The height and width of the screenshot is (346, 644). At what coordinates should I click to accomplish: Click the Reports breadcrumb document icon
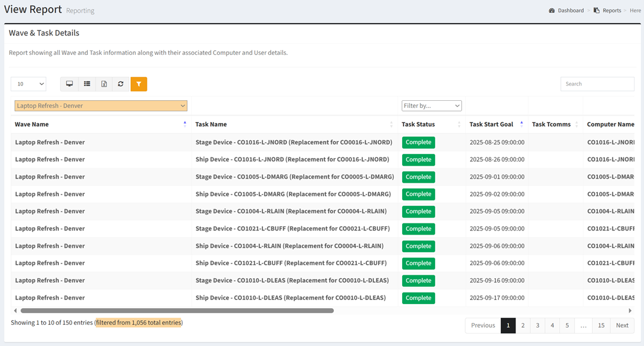pyautogui.click(x=597, y=11)
